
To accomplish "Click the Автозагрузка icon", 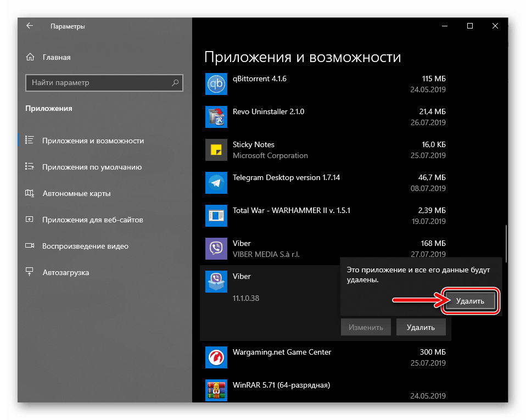I will click(30, 272).
